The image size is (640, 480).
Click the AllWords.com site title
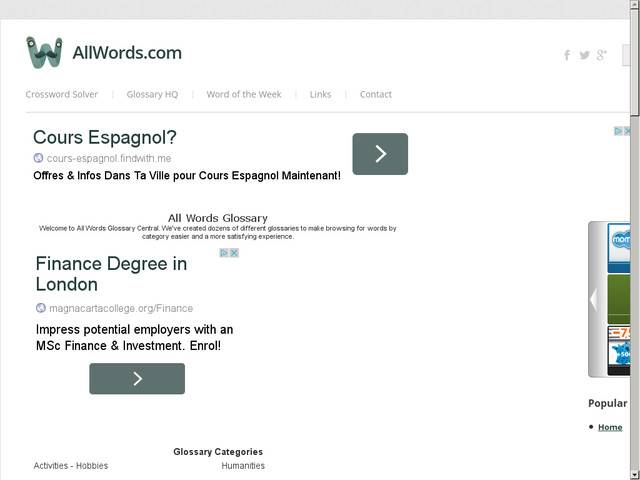click(127, 53)
